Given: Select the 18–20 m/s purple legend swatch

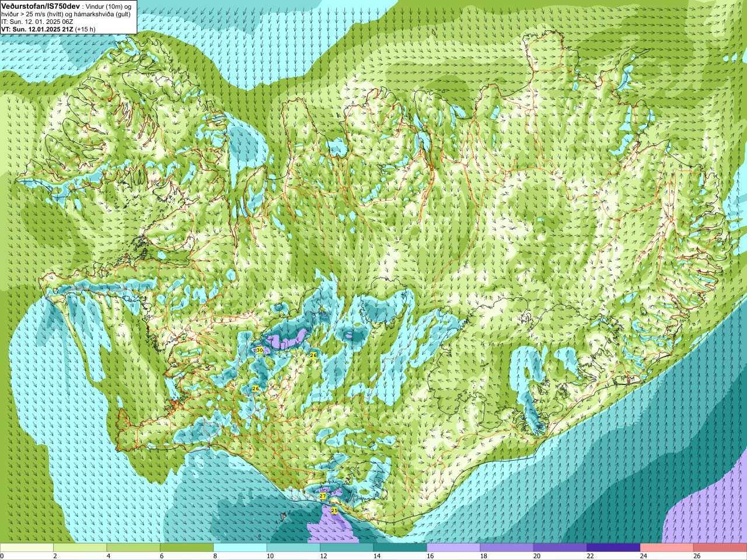Looking at the screenshot, I should [x=507, y=548].
